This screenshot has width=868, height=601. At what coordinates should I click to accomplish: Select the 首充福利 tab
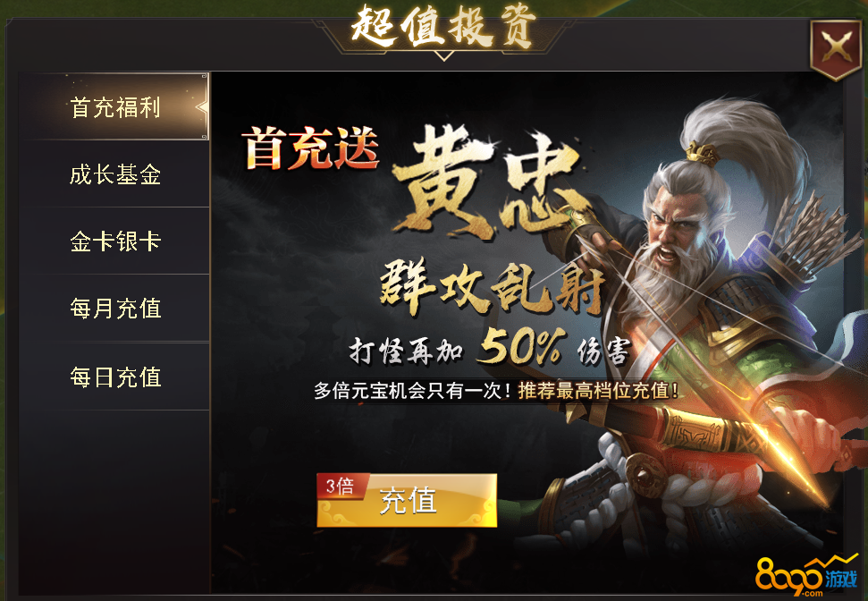tap(114, 106)
